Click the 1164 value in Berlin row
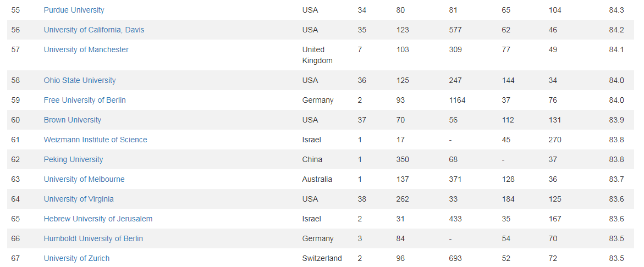This screenshot has width=644, height=267. [456, 100]
